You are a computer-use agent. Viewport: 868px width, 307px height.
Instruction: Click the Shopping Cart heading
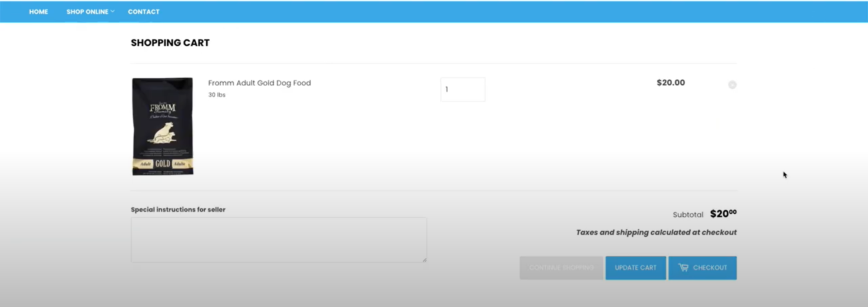click(x=170, y=43)
